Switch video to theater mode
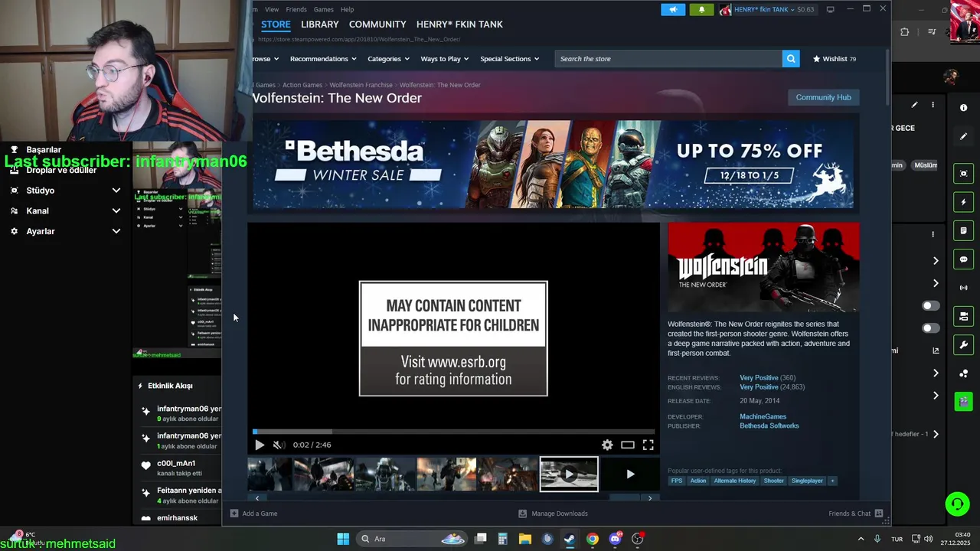 point(628,445)
